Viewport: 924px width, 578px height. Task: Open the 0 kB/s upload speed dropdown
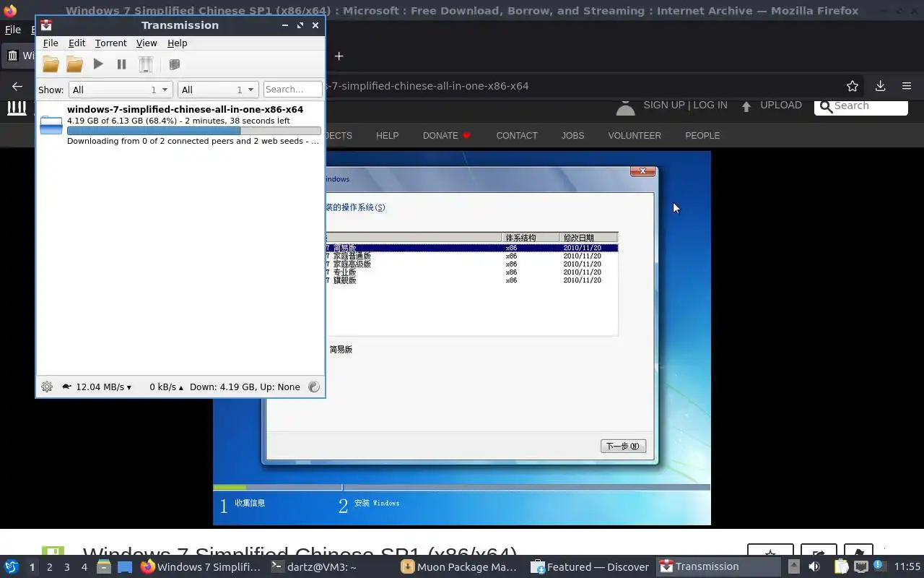pyautogui.click(x=166, y=387)
